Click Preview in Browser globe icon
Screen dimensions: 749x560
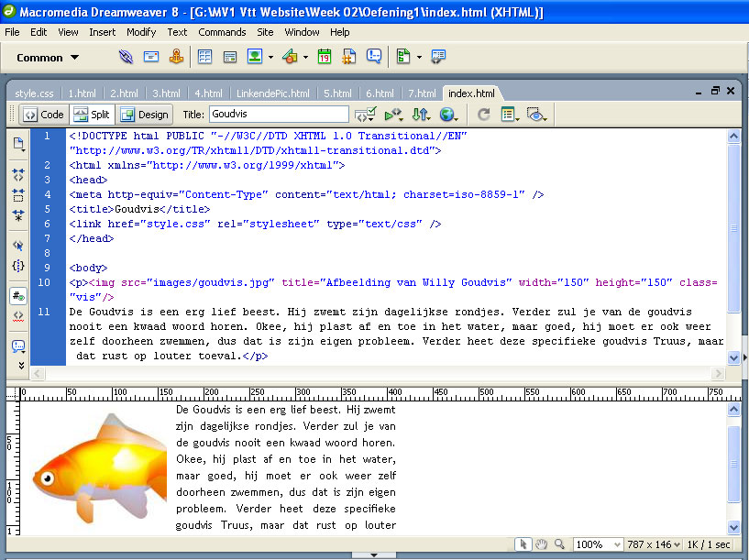447,115
